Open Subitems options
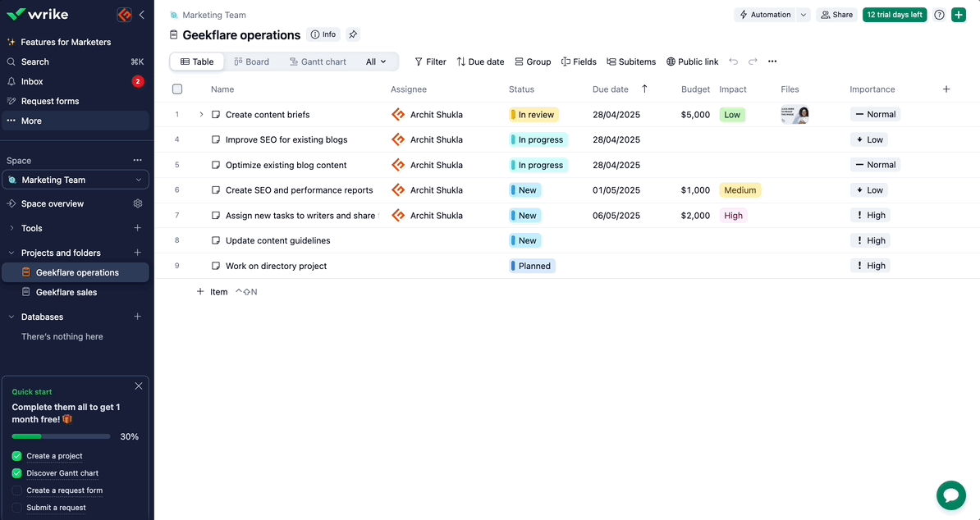The width and height of the screenshot is (980, 520). 631,62
